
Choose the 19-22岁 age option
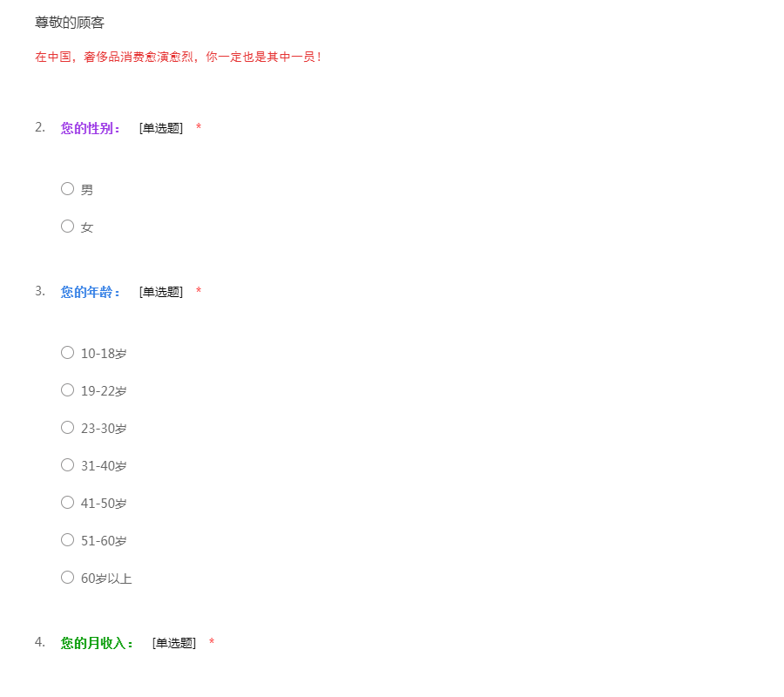pos(67,390)
